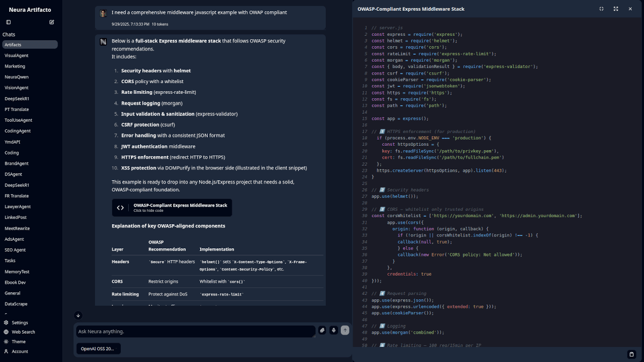Copy artifact code with the clipboard icon

[631, 354]
